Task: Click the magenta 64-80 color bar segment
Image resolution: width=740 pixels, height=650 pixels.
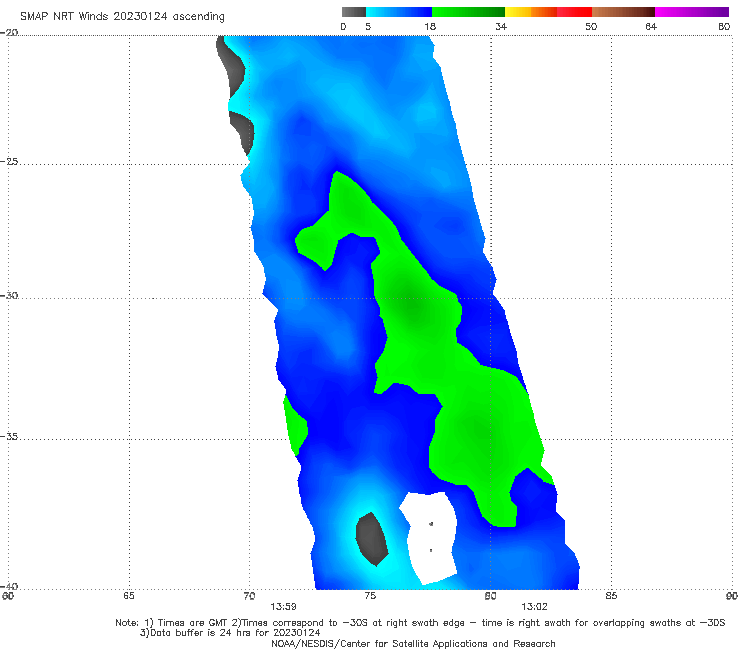Action: coord(692,12)
